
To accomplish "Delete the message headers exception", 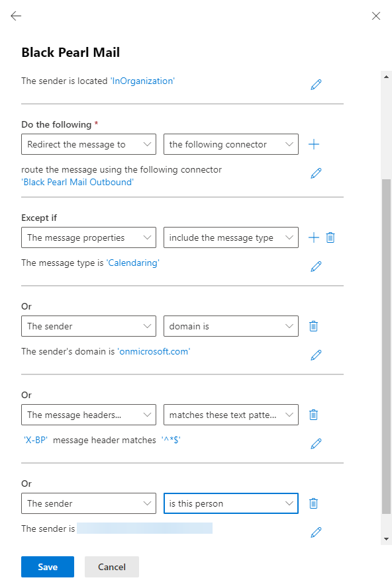I will tap(313, 415).
